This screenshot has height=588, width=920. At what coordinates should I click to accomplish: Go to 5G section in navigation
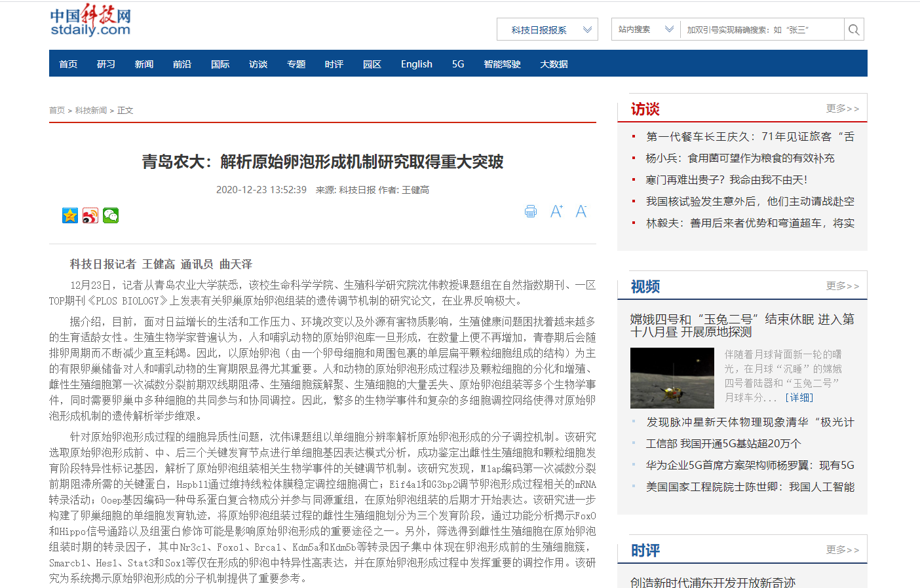[458, 64]
